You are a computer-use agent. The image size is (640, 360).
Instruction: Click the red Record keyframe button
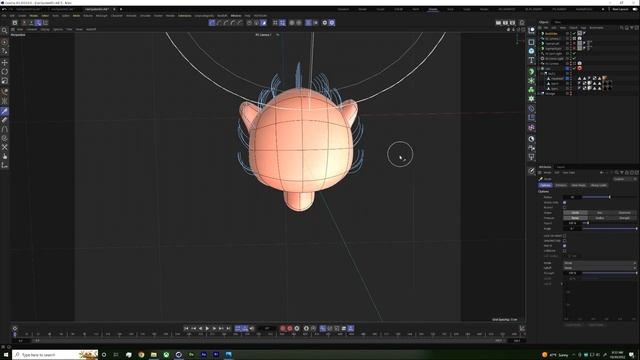282,328
